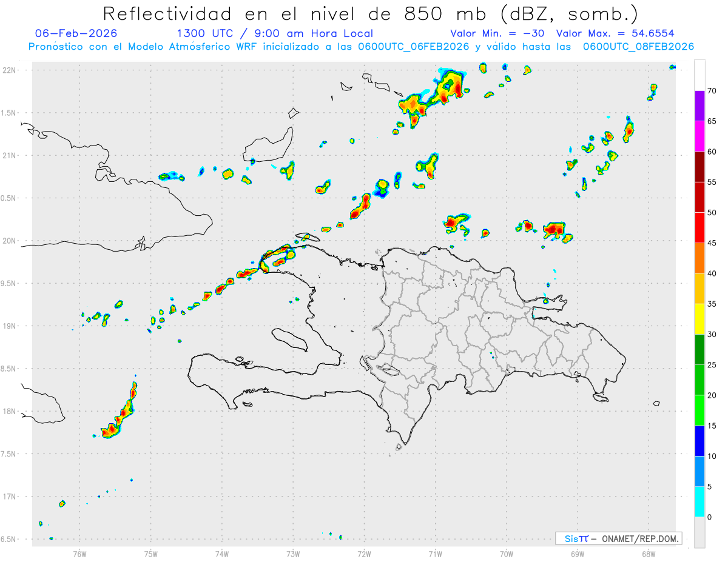This screenshot has width=728, height=562.
Task: Click the longitude axis label '75W'
Action: pyautogui.click(x=150, y=554)
